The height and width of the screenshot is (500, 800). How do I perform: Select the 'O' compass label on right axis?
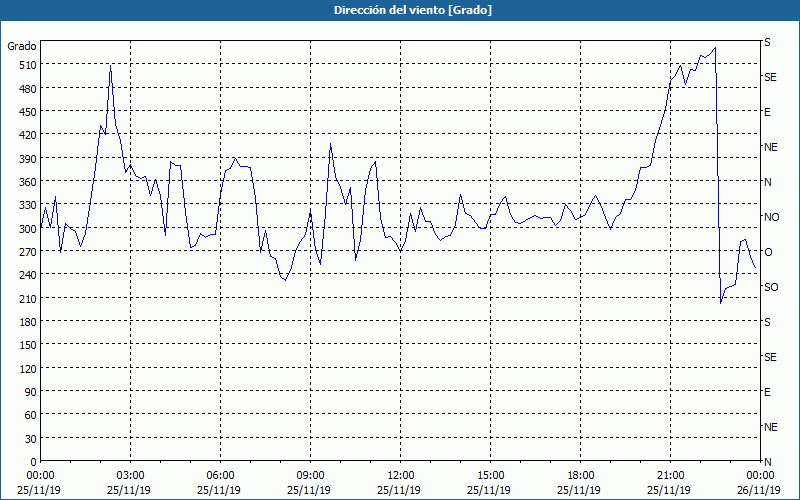tap(768, 252)
